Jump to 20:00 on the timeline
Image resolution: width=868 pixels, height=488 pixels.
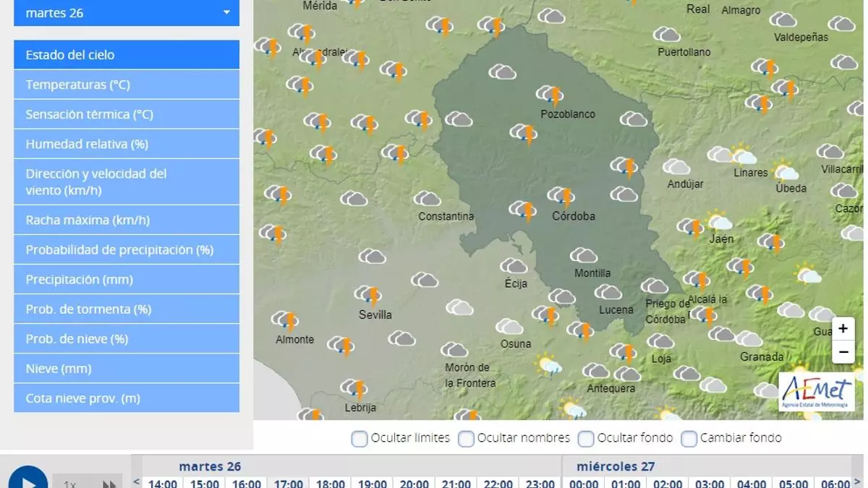[414, 482]
